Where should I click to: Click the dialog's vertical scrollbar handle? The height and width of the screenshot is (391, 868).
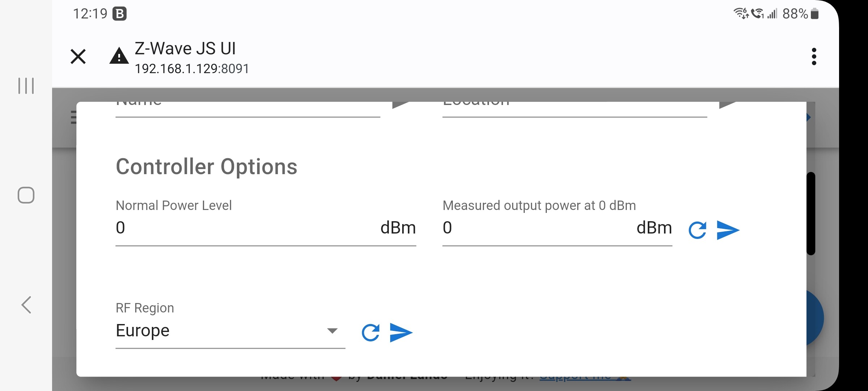click(811, 214)
